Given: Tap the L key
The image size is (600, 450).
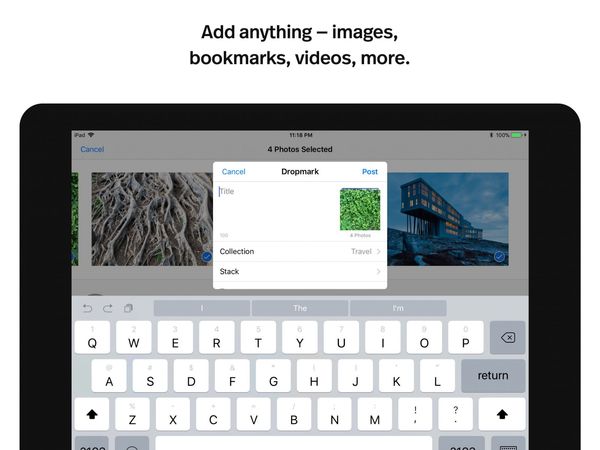Looking at the screenshot, I should (x=437, y=376).
